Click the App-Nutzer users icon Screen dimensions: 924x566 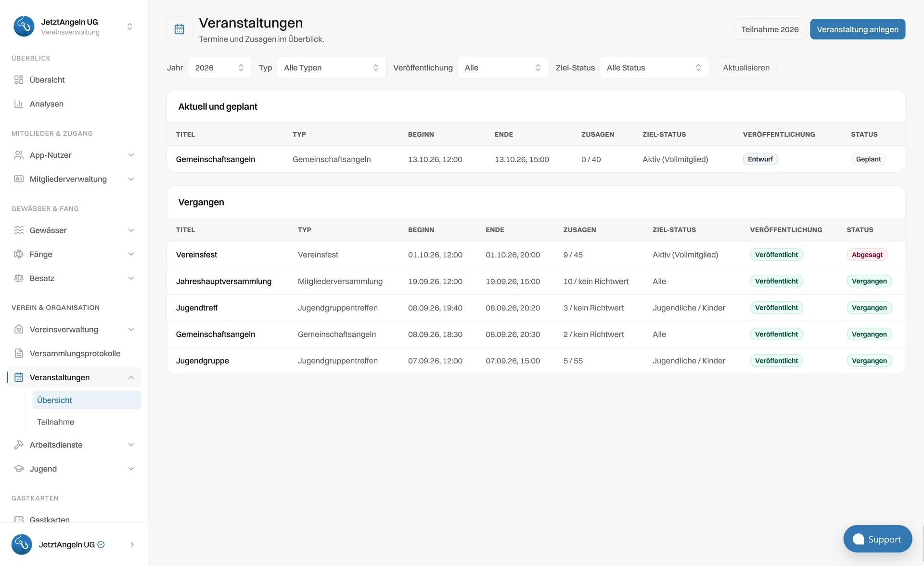point(19,155)
